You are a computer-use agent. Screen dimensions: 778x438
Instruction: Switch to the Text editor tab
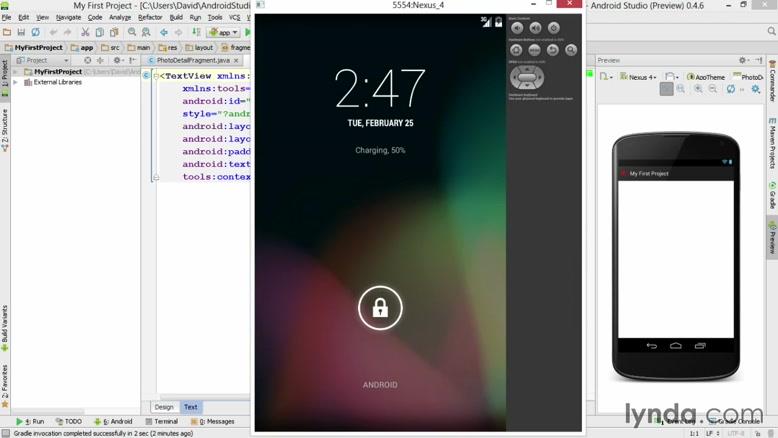click(191, 407)
